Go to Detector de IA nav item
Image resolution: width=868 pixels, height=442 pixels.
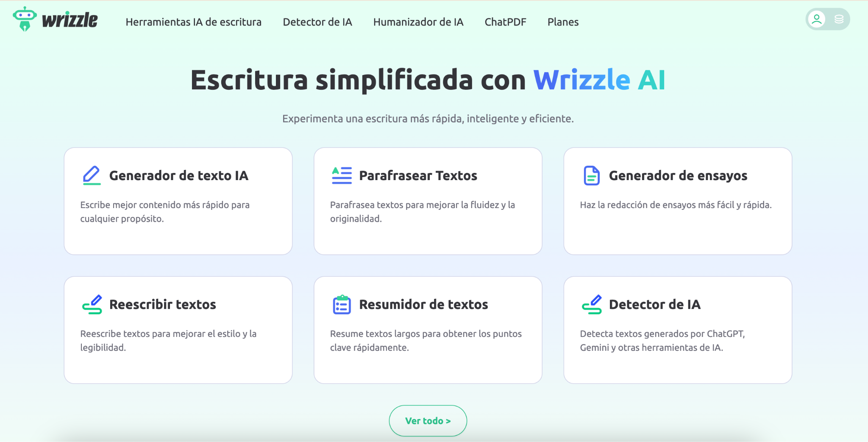(317, 22)
